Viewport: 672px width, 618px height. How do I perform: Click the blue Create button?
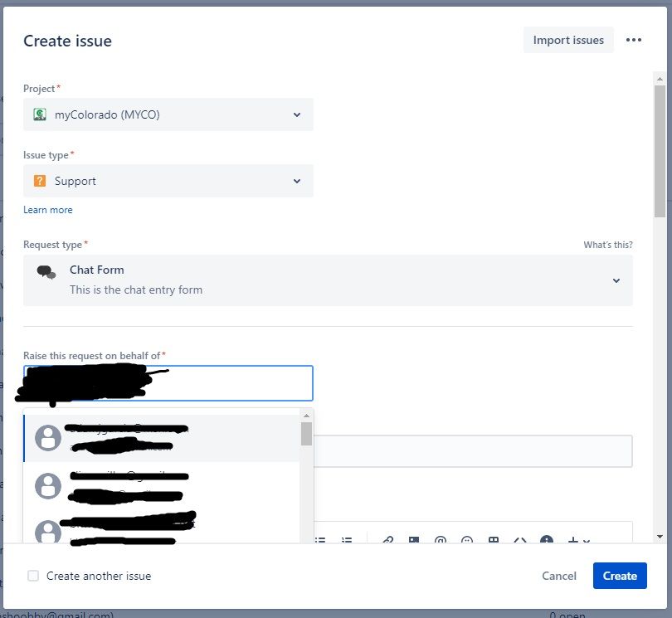click(620, 576)
